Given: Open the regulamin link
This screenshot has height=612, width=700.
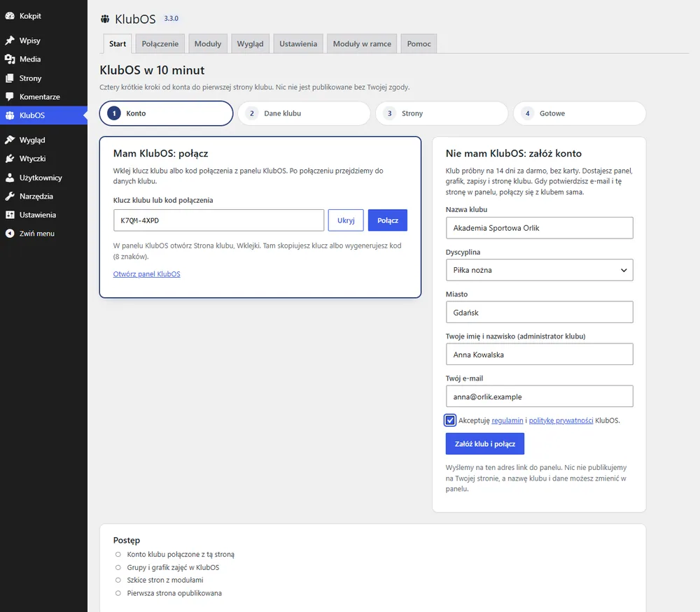Looking at the screenshot, I should (x=507, y=420).
